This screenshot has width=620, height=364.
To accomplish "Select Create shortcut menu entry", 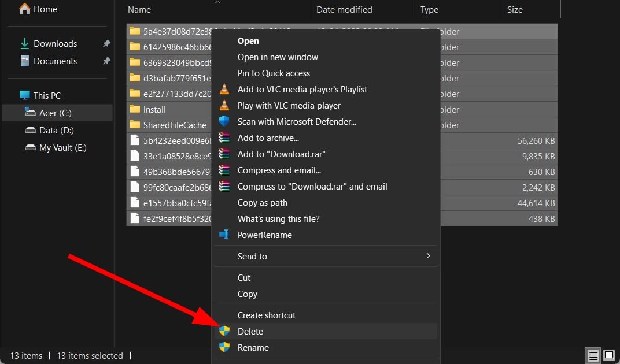I will [266, 315].
